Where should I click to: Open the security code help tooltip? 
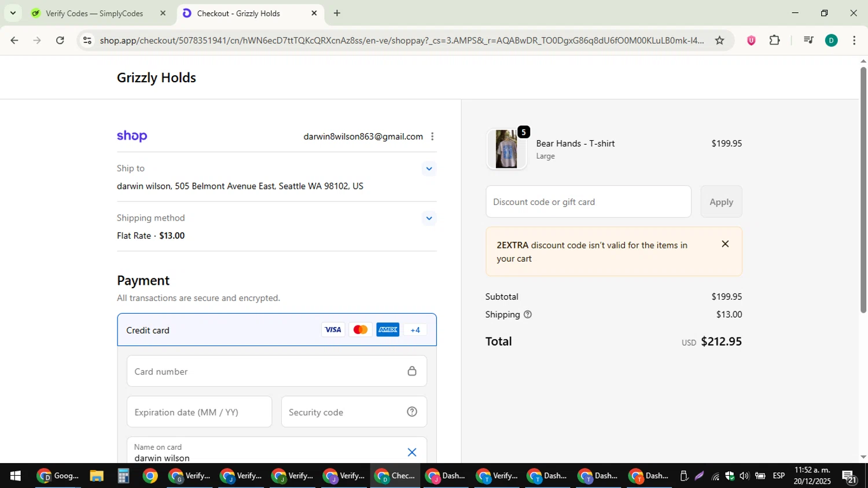(x=412, y=412)
